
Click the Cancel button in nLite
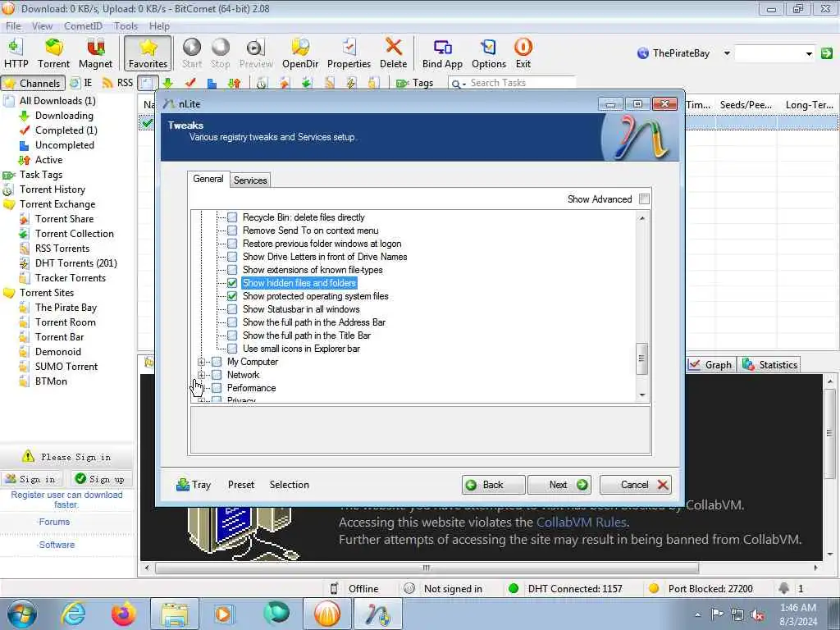pyautogui.click(x=636, y=485)
